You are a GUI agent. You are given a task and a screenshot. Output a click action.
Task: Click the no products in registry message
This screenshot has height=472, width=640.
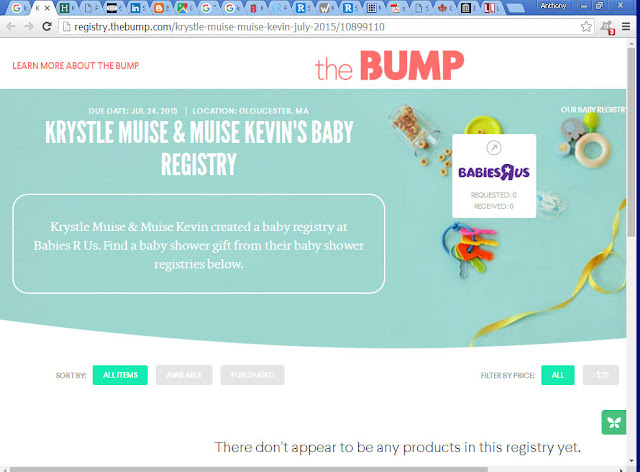click(x=398, y=447)
